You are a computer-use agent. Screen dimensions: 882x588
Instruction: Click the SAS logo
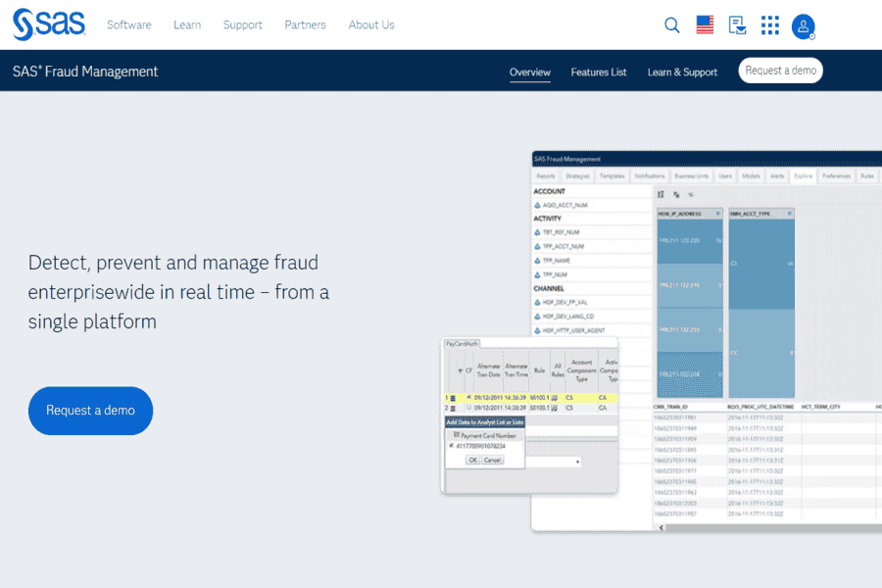coord(49,24)
